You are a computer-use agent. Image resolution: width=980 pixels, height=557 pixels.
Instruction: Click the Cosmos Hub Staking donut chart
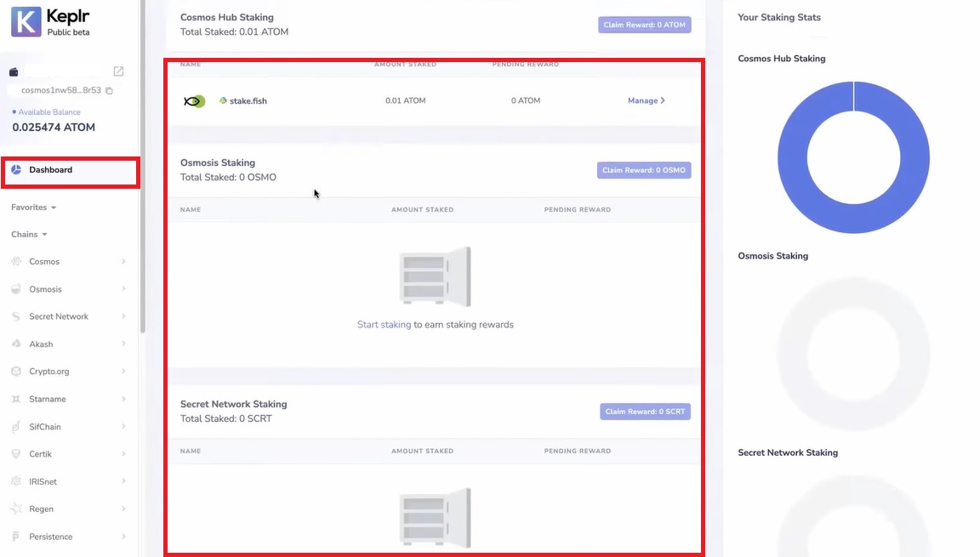tap(854, 157)
